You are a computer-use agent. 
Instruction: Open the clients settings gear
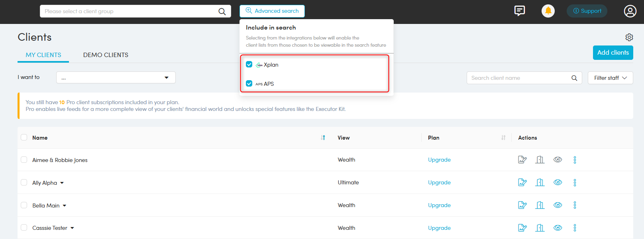[629, 37]
